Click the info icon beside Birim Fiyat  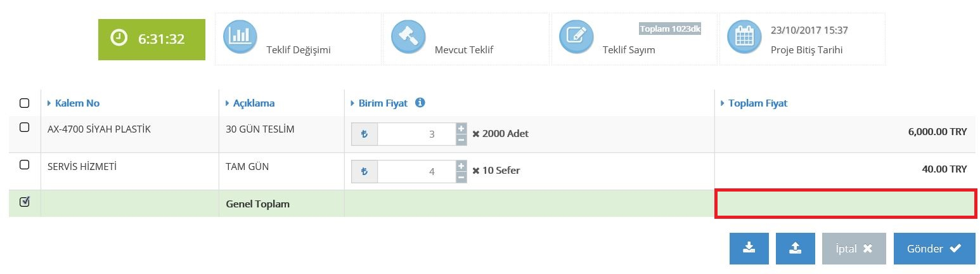420,103
